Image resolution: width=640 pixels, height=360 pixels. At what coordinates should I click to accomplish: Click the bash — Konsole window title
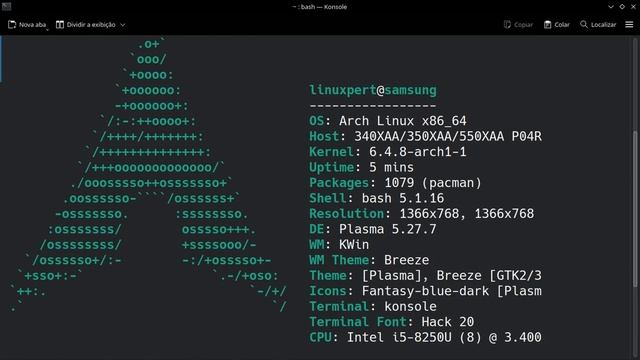coord(320,7)
